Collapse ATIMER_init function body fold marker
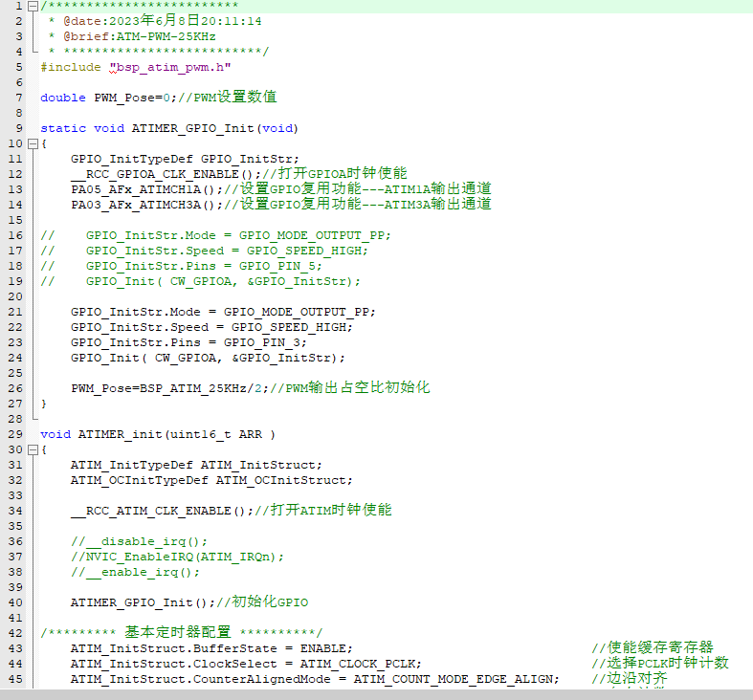Image resolution: width=753 pixels, height=700 pixels. (x=33, y=449)
